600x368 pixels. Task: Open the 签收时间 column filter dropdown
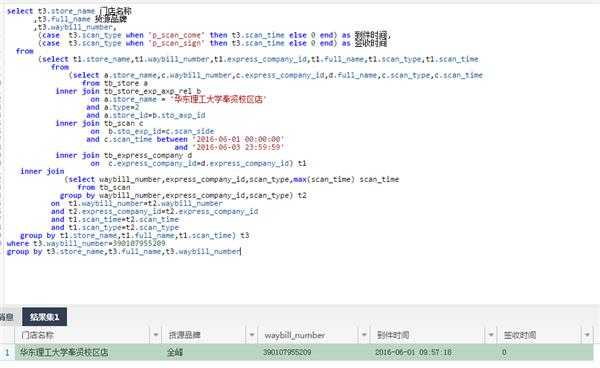point(587,335)
